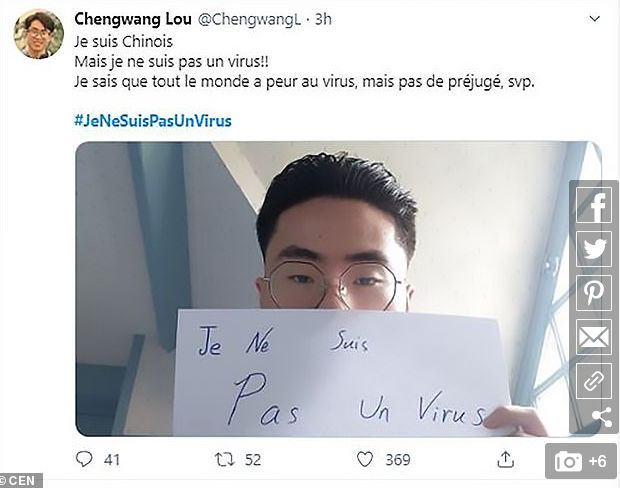Click the @ChengwangL handle
This screenshot has height=488, width=620.
click(249, 19)
